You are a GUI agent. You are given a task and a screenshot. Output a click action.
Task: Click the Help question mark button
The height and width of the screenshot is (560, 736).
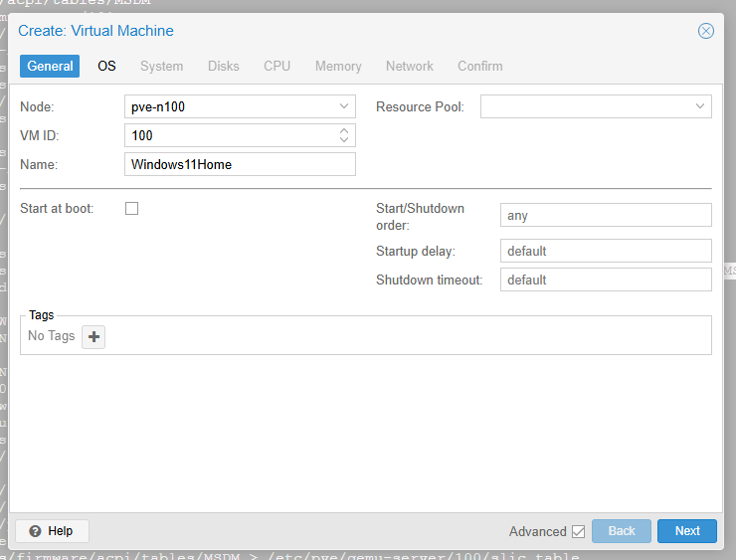point(52,531)
